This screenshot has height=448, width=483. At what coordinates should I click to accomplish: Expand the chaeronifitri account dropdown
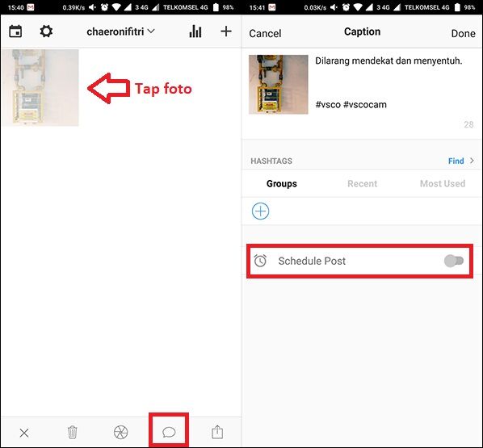[120, 31]
